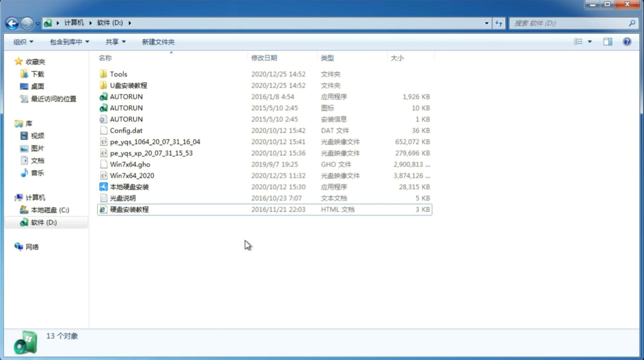Open pe_yqs_xp optical image file
Screen dimensions: 644x360
tap(151, 153)
